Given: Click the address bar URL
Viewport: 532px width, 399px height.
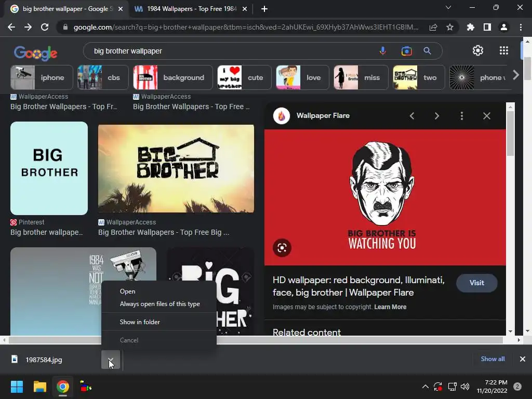Looking at the screenshot, I should (246, 27).
